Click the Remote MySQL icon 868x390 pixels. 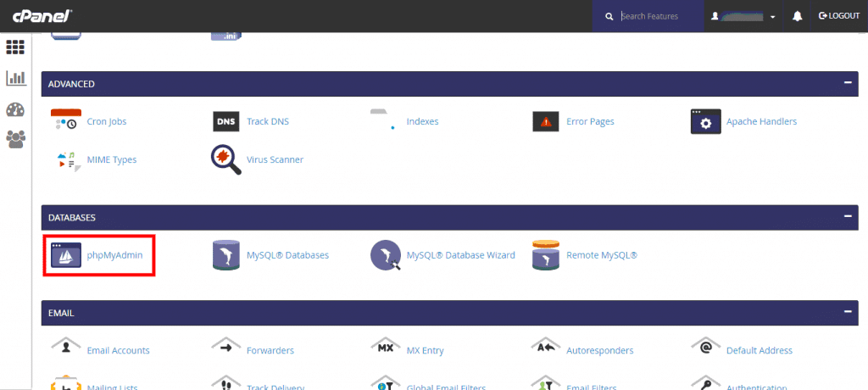[x=545, y=255]
